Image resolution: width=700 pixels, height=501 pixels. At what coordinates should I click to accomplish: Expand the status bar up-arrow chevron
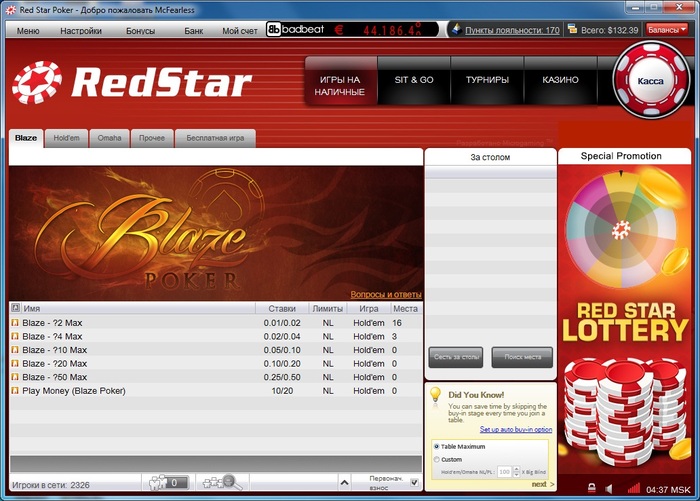pyautogui.click(x=344, y=482)
